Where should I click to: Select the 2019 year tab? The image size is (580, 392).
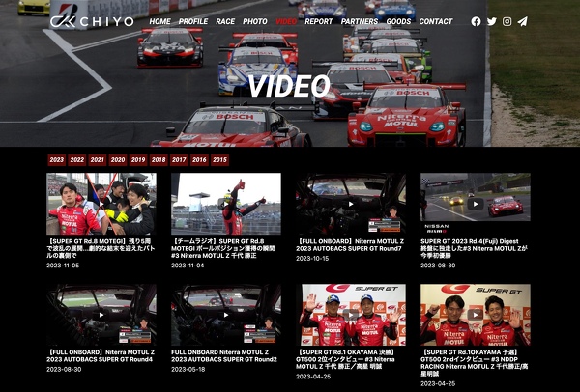click(138, 160)
